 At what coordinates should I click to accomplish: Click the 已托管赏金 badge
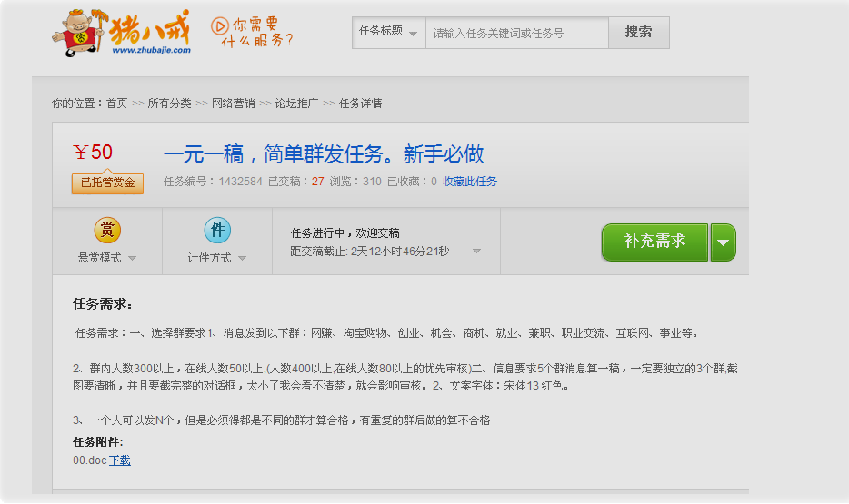[x=107, y=183]
